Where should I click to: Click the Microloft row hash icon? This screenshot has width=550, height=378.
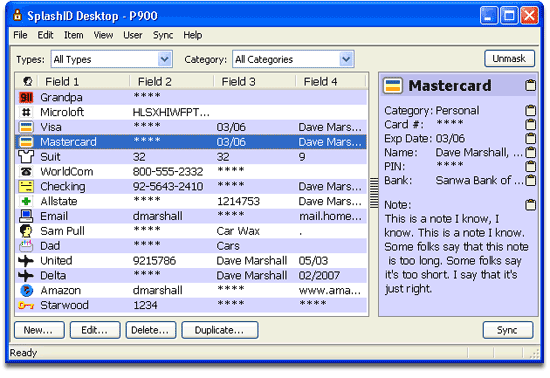(26, 112)
